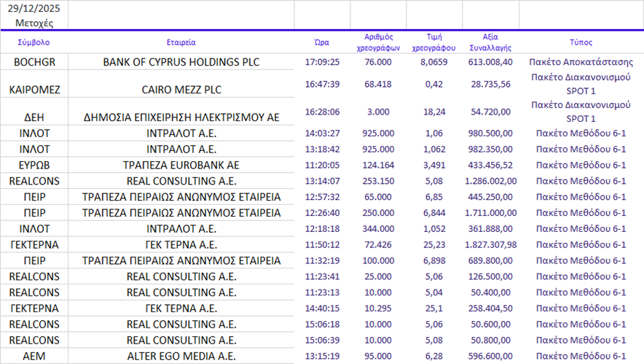Select the price cell 1,062
The height and width of the screenshot is (364, 644).
[x=434, y=150]
